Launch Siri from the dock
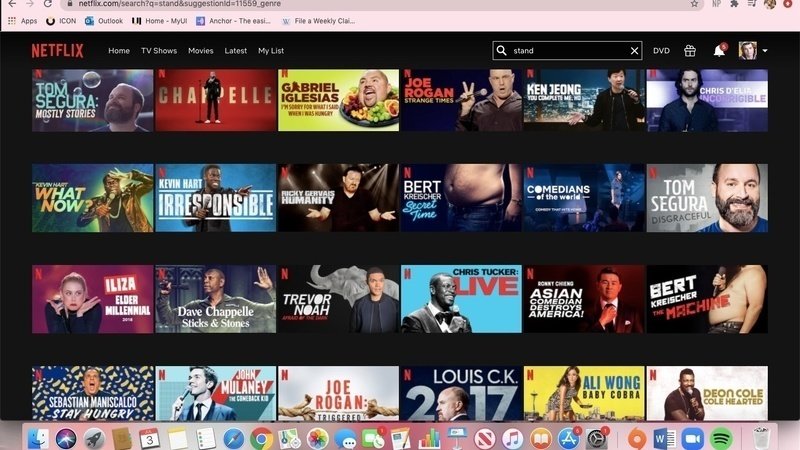800x450 pixels. coord(66,438)
